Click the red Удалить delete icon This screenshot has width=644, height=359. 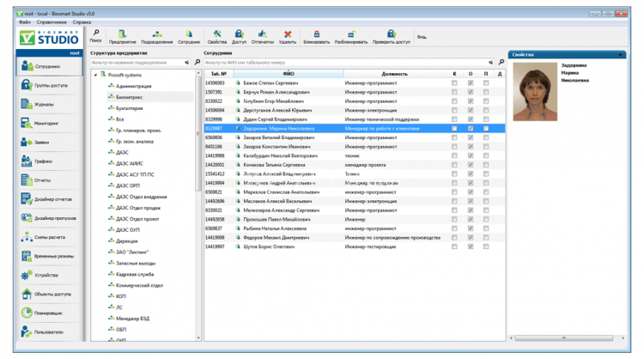288,34
